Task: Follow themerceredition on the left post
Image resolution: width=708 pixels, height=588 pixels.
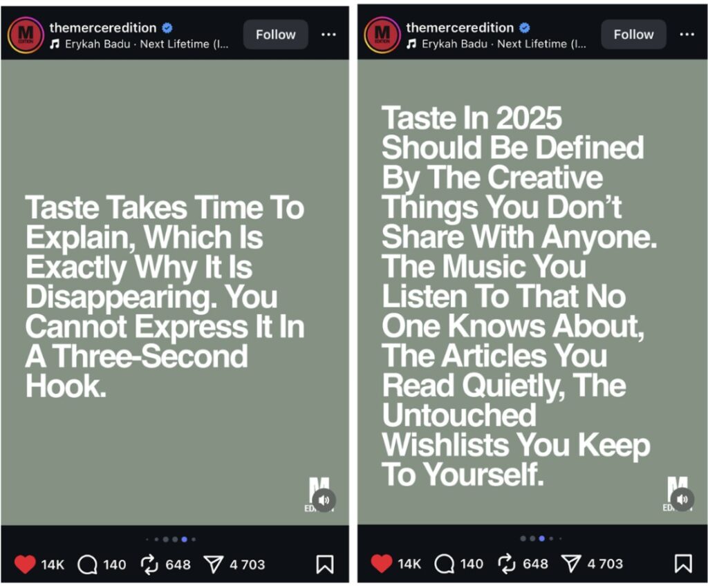Action: click(275, 35)
